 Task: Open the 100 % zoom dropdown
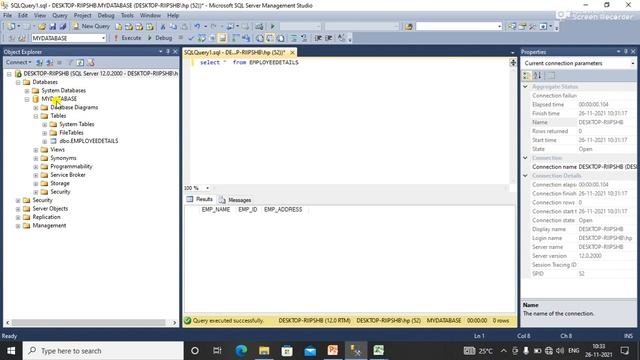(x=207, y=188)
